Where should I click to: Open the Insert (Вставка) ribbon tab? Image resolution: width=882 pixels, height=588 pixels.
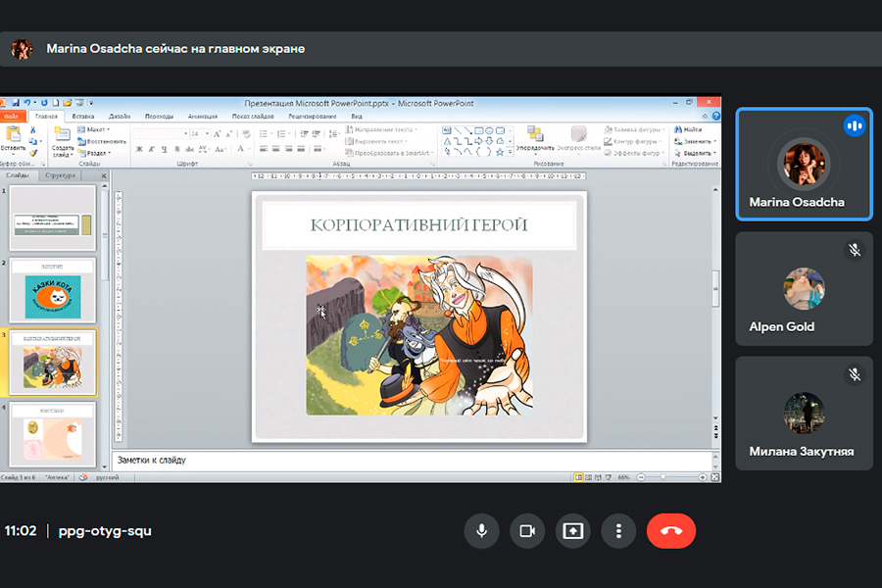[83, 116]
